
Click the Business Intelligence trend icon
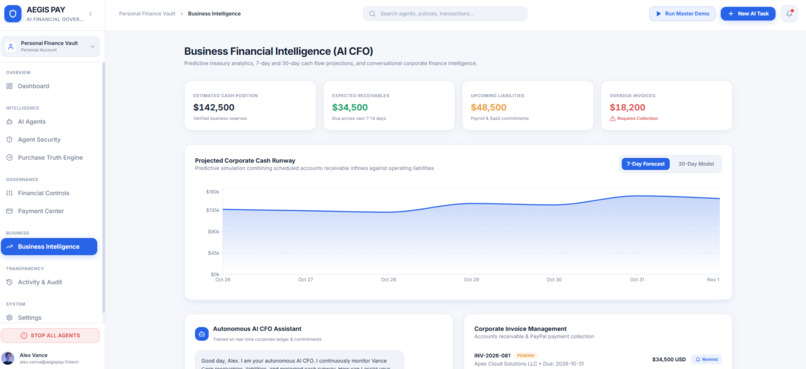click(x=9, y=247)
